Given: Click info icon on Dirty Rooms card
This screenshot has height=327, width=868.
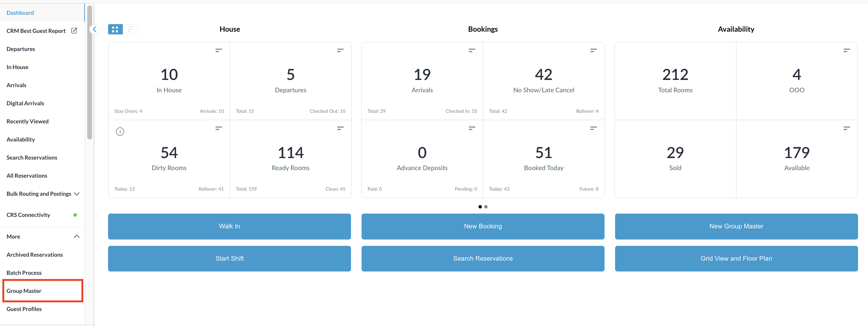Looking at the screenshot, I should (120, 131).
